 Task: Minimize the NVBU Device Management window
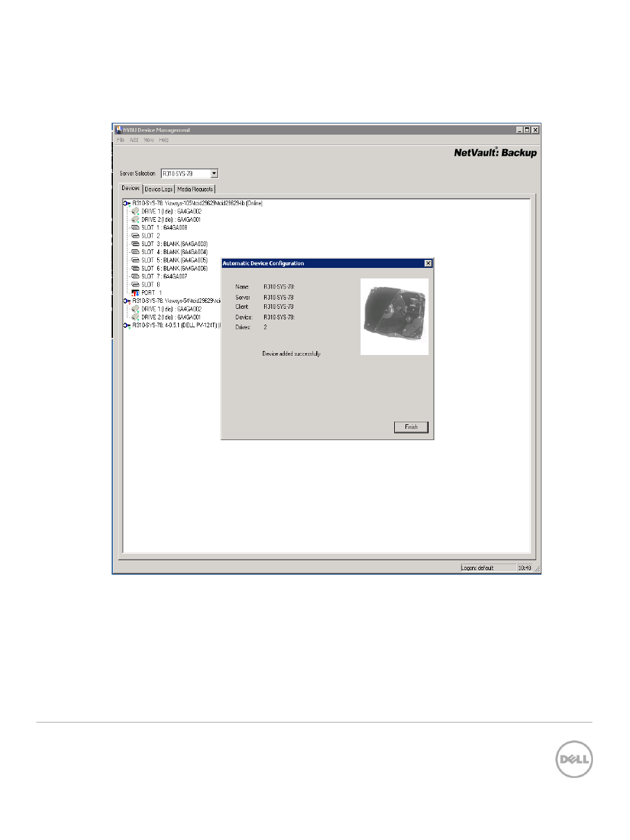[x=520, y=130]
